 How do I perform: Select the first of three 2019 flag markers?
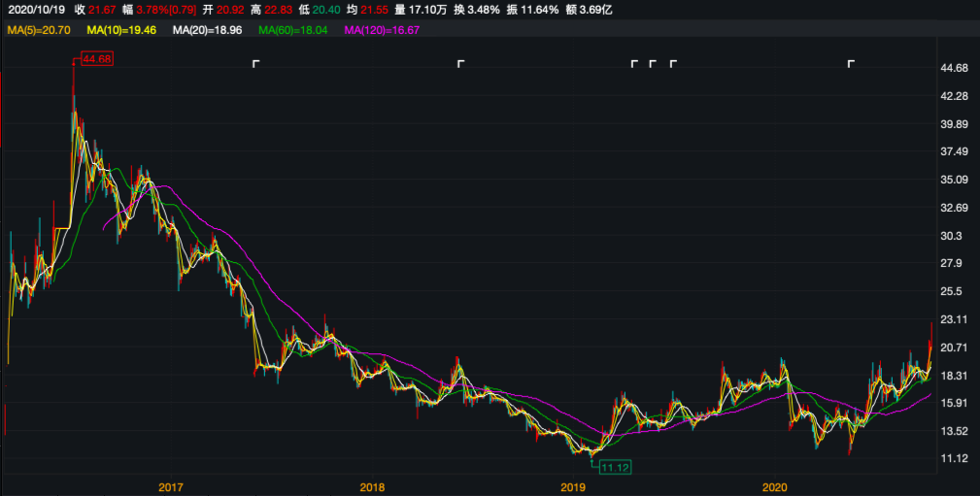click(x=634, y=64)
